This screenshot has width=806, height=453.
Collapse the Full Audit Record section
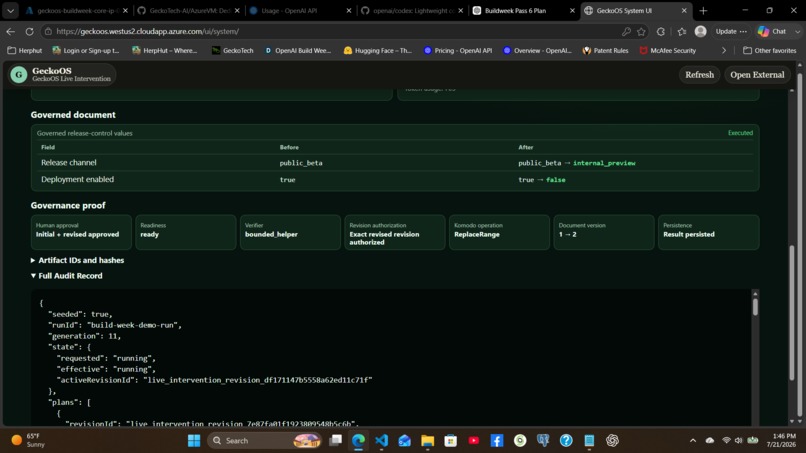pyautogui.click(x=67, y=276)
